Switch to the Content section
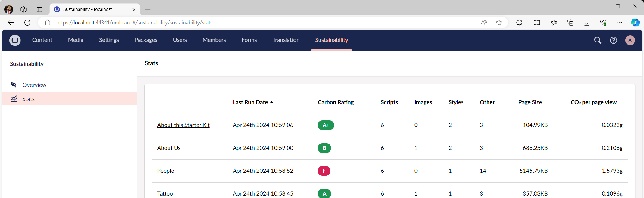The image size is (644, 198). point(42,40)
